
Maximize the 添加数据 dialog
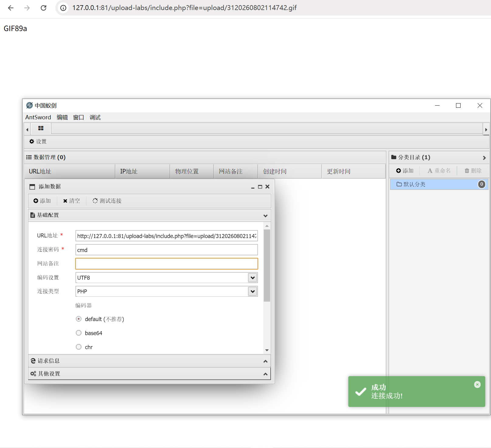260,187
